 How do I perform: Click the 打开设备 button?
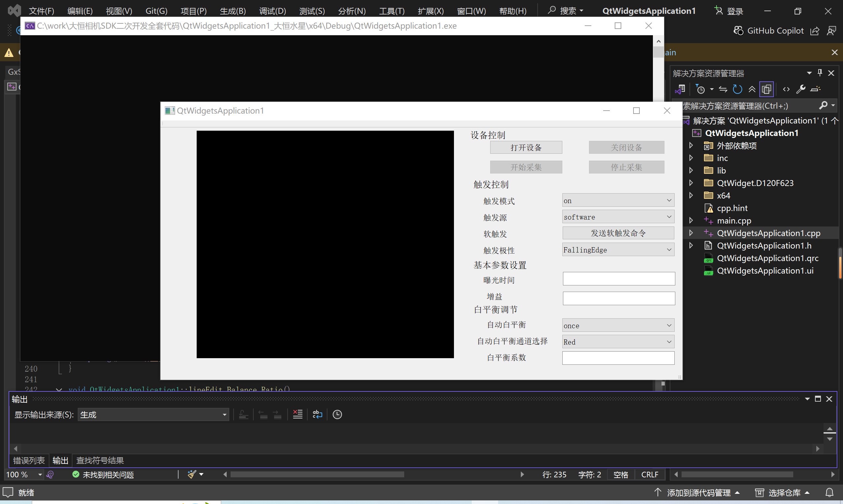526,147
